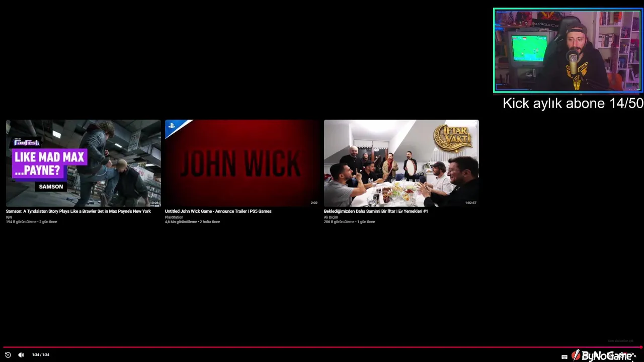Viewport: 644px width, 362px height.
Task: Open the IGN channel name
Action: coord(9,217)
